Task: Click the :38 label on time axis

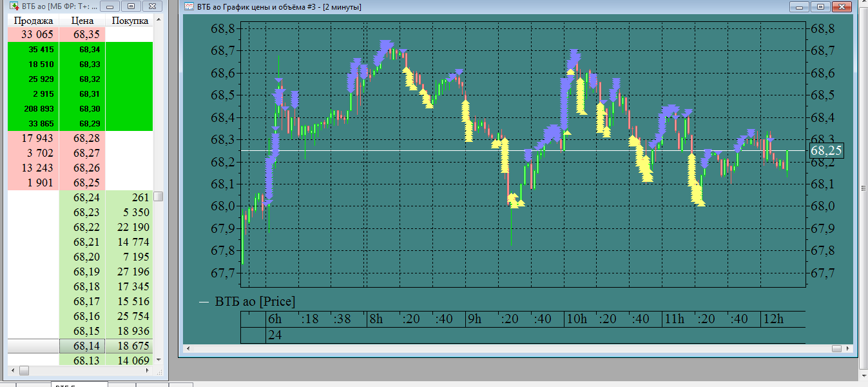Action: tap(343, 319)
